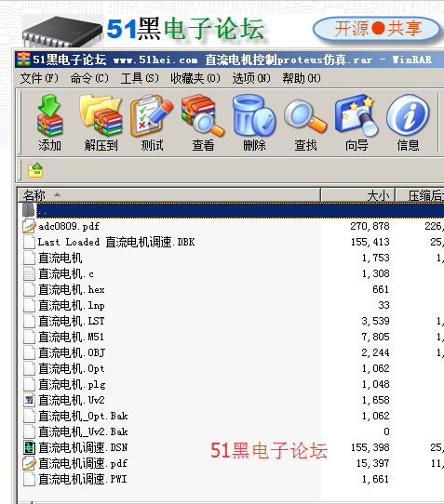This screenshot has width=444, height=504.
Task: Open the Favorites (收藏夹) menu
Action: (x=195, y=78)
